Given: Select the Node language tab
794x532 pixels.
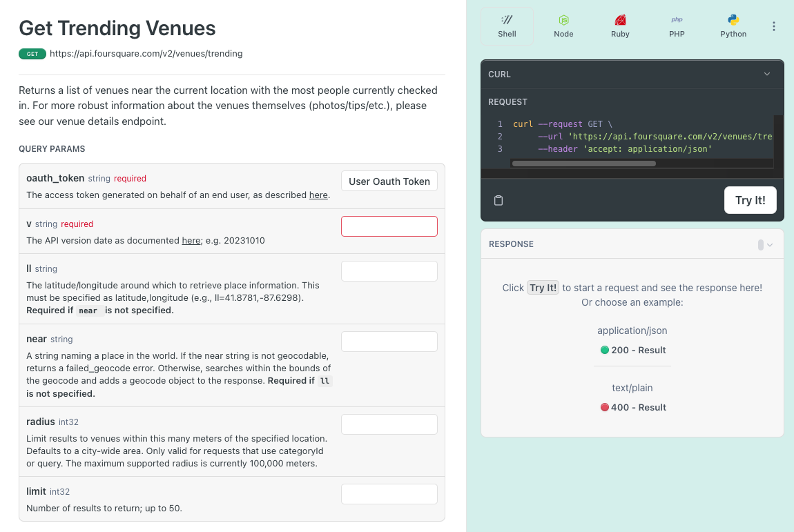Looking at the screenshot, I should [x=563, y=26].
